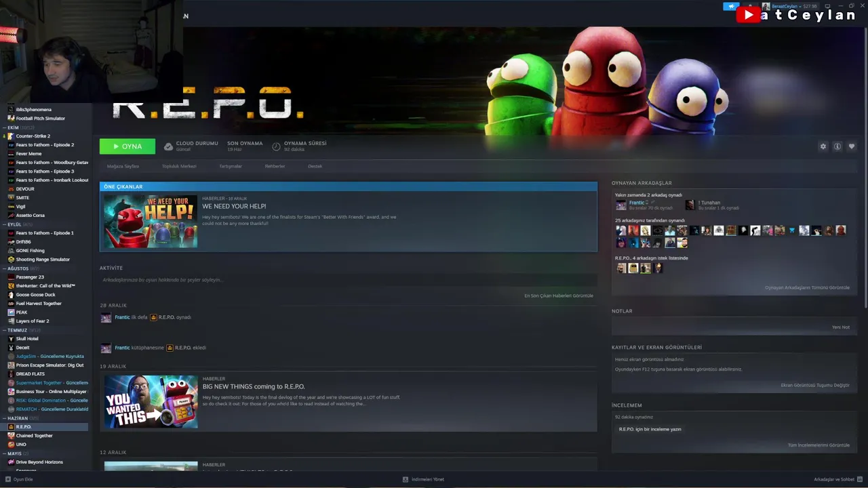Collapse the EKİM library group

pos(5,127)
